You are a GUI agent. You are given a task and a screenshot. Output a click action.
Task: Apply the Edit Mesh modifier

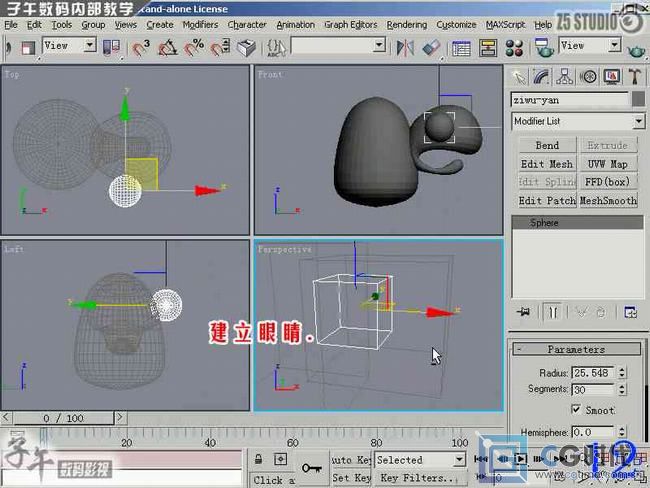point(547,164)
